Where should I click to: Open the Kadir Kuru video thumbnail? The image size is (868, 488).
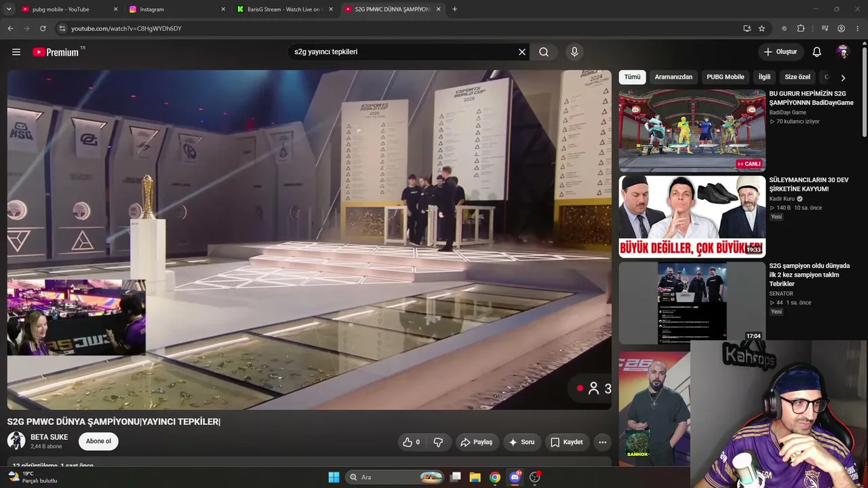(692, 217)
